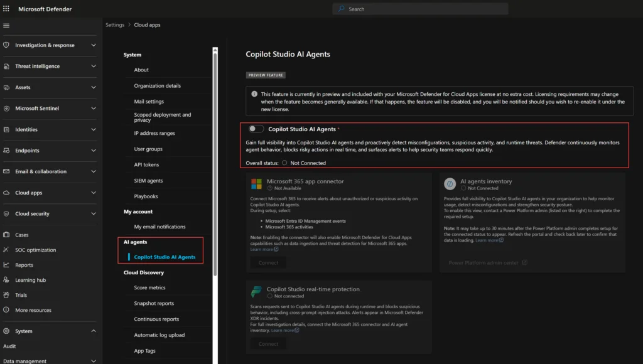Click the Assets icon in sidebar
The image size is (643, 364).
click(x=6, y=87)
